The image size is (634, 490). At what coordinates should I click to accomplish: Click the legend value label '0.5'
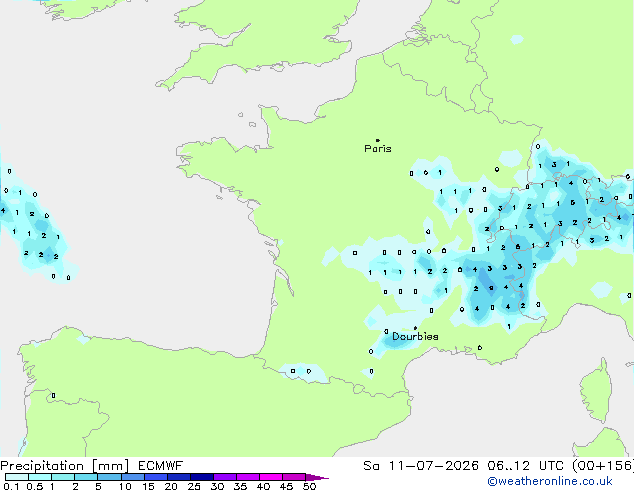tap(35, 486)
